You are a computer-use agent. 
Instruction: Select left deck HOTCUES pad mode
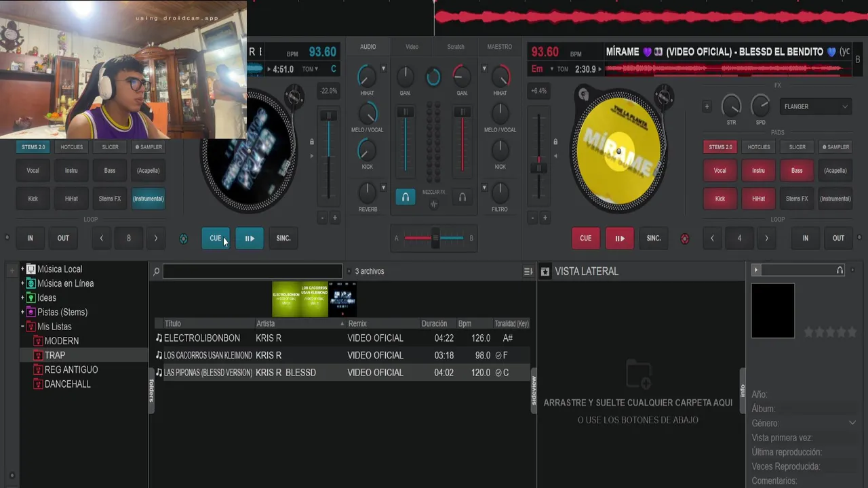pyautogui.click(x=71, y=147)
